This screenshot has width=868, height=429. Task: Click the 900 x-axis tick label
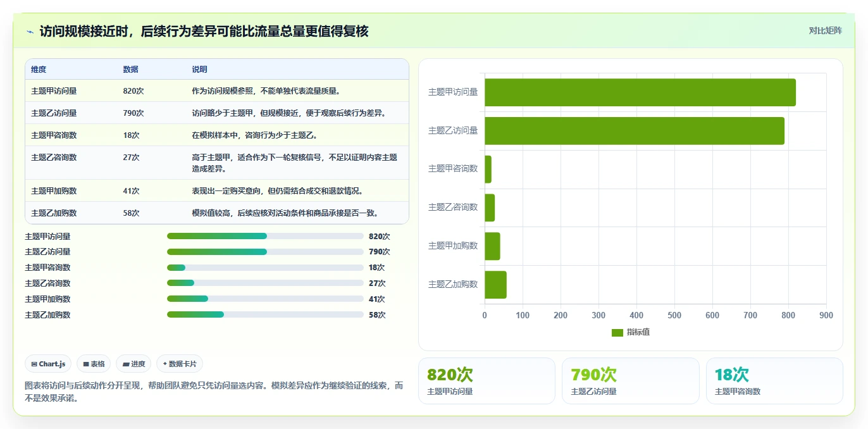click(x=826, y=315)
